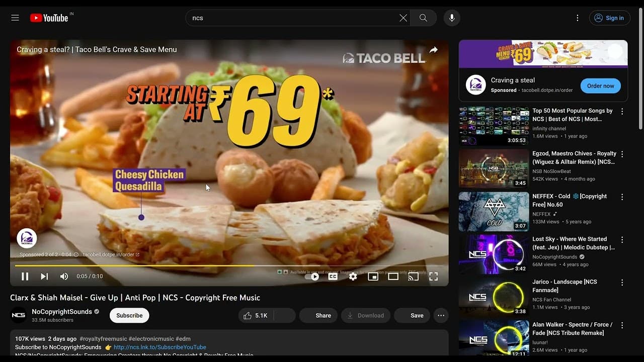Viewport: 644px width, 362px height.
Task: Save the video to a playlist
Action: (x=412, y=315)
